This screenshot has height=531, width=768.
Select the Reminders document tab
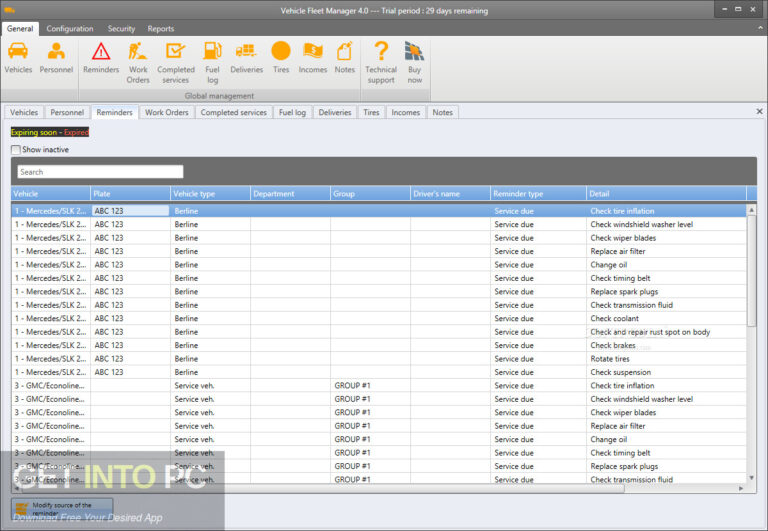point(115,112)
